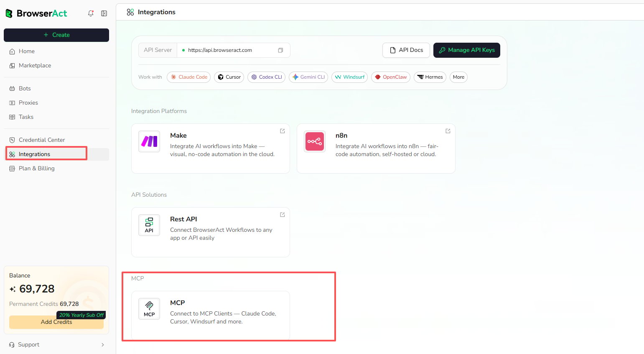Screen dimensions: 644x354
Task: Click the Credential Center shield icon
Action: [x=12, y=140]
